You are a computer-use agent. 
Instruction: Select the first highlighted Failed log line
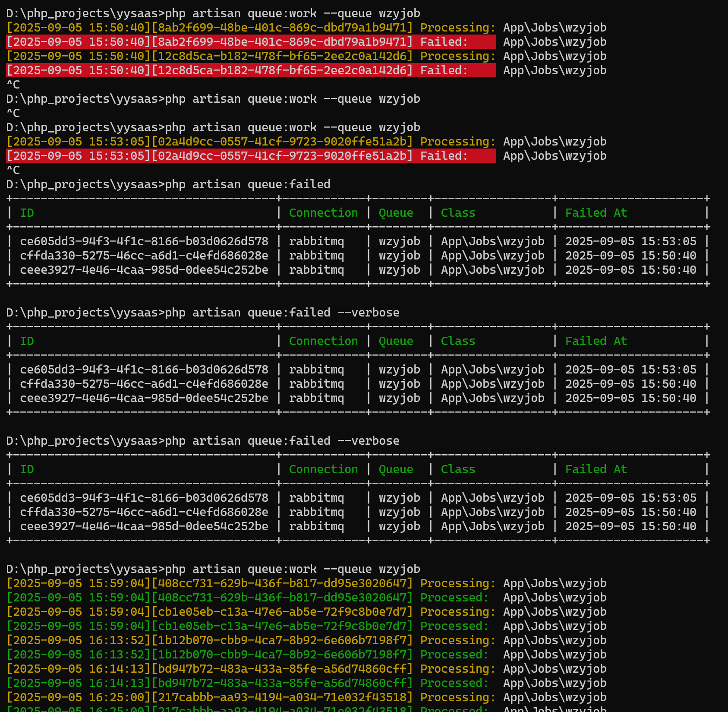(250, 42)
